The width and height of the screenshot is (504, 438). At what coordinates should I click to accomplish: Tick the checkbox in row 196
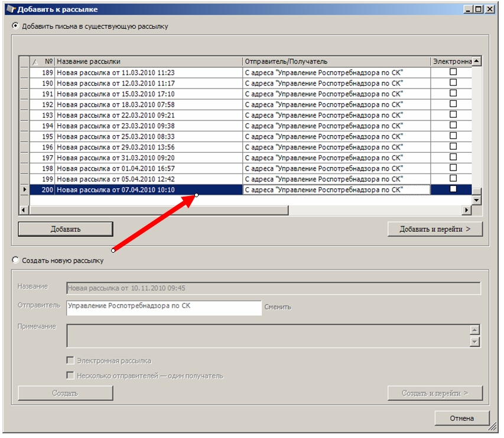(453, 146)
